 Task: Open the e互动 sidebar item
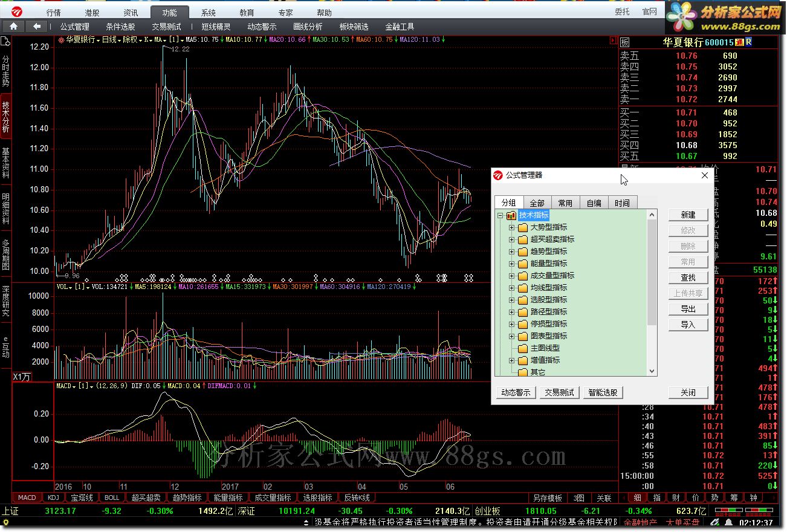5,346
